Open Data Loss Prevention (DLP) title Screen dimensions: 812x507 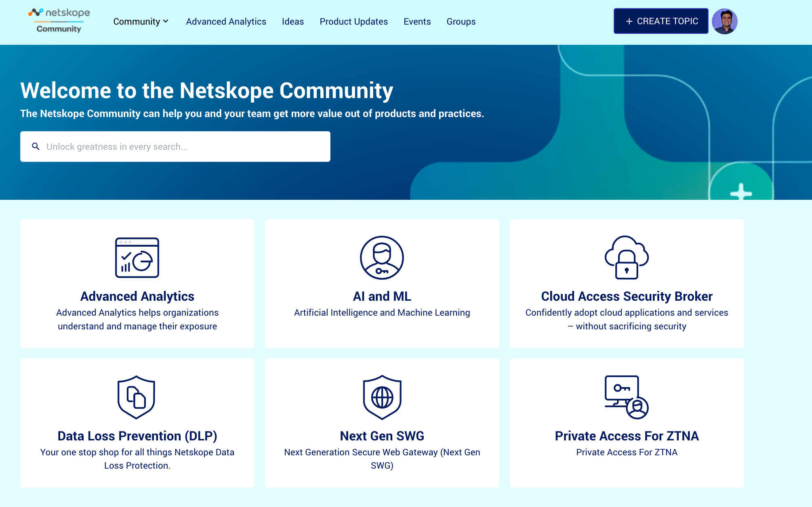point(137,436)
